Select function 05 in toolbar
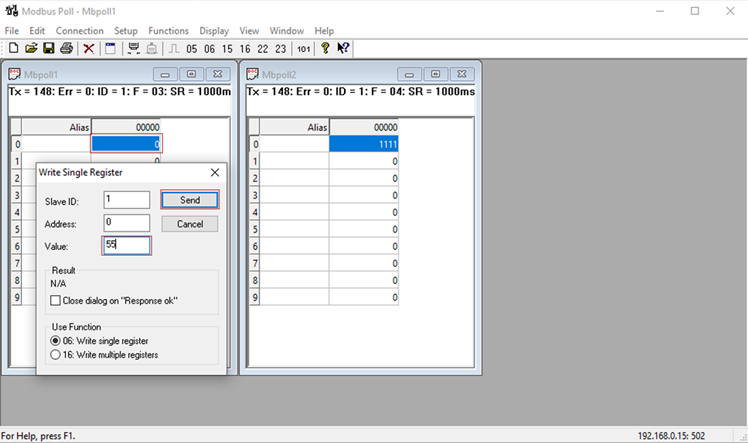 pos(192,49)
